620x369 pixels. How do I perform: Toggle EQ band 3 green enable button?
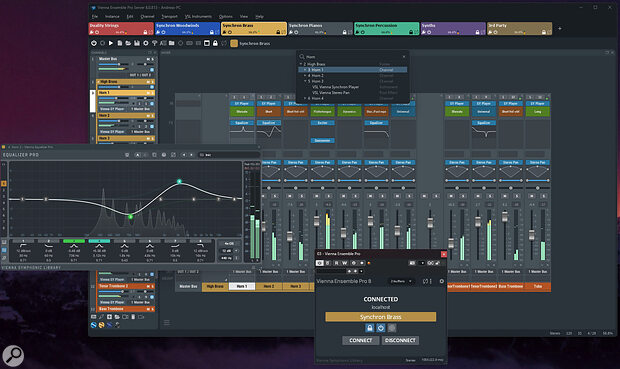[74, 241]
